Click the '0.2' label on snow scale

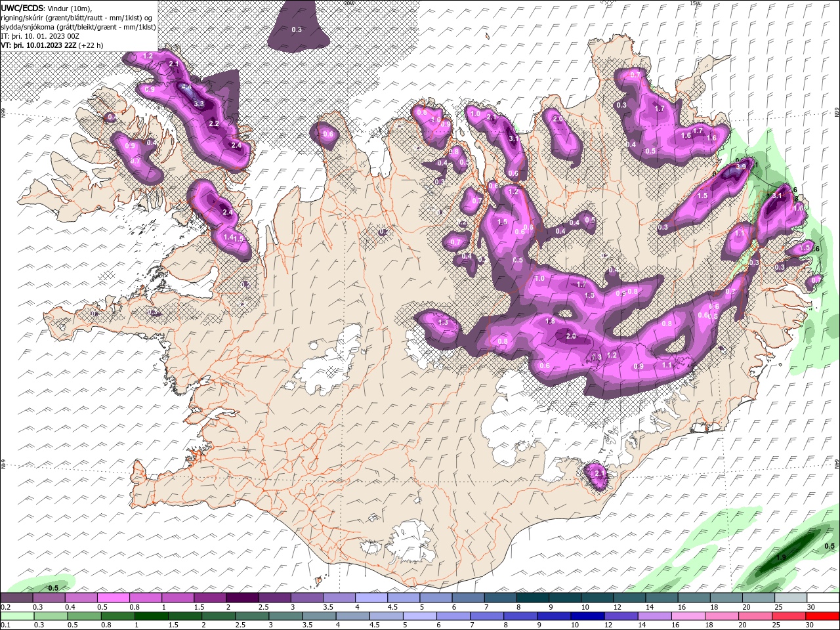(x=5, y=607)
